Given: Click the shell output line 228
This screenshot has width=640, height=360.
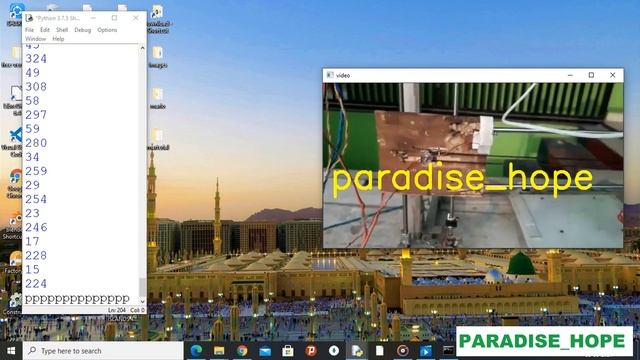Looking at the screenshot, I should [36, 256].
